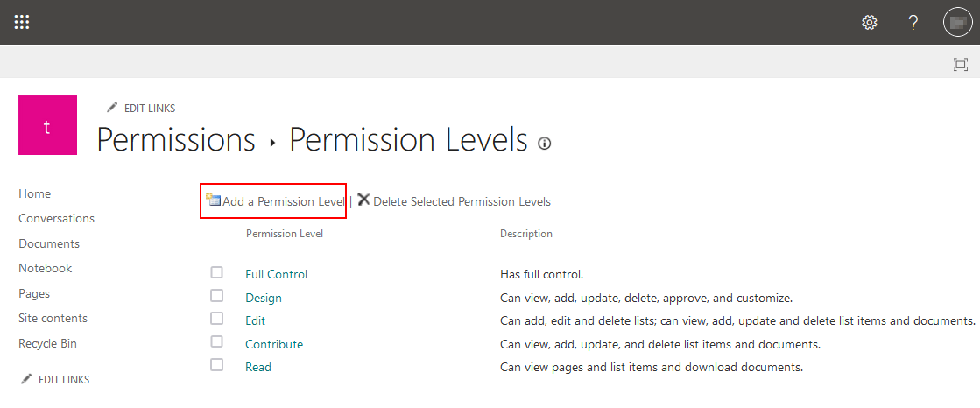Open the Edit permission level

[x=255, y=320]
